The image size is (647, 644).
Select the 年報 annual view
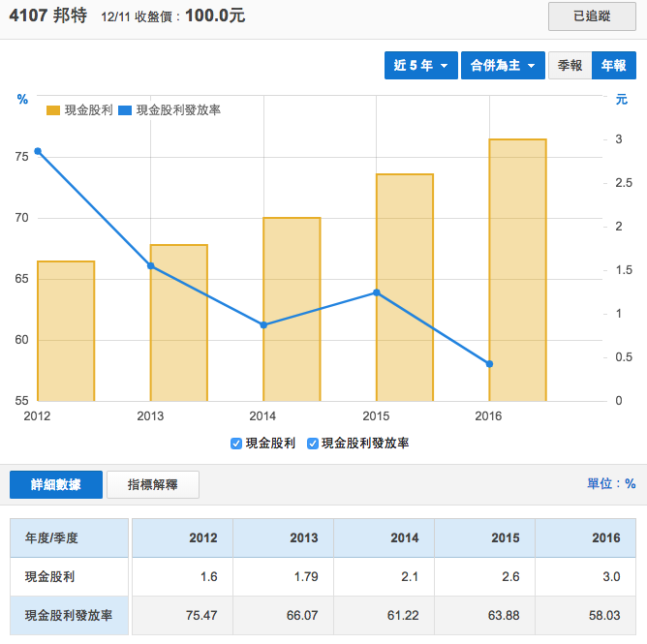click(x=613, y=65)
